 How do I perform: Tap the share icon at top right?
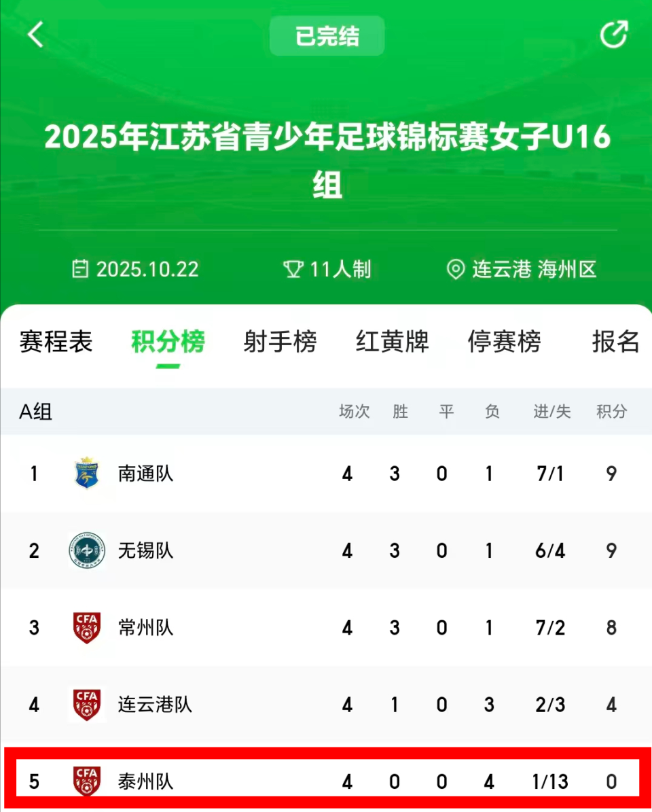pyautogui.click(x=614, y=35)
